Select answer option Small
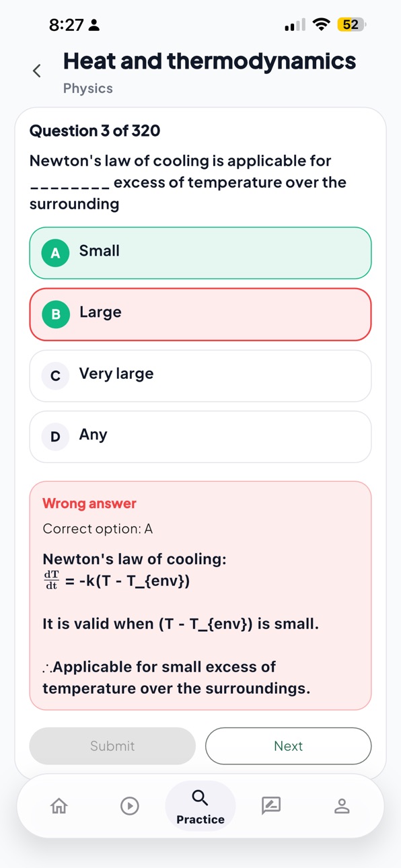 [200, 253]
